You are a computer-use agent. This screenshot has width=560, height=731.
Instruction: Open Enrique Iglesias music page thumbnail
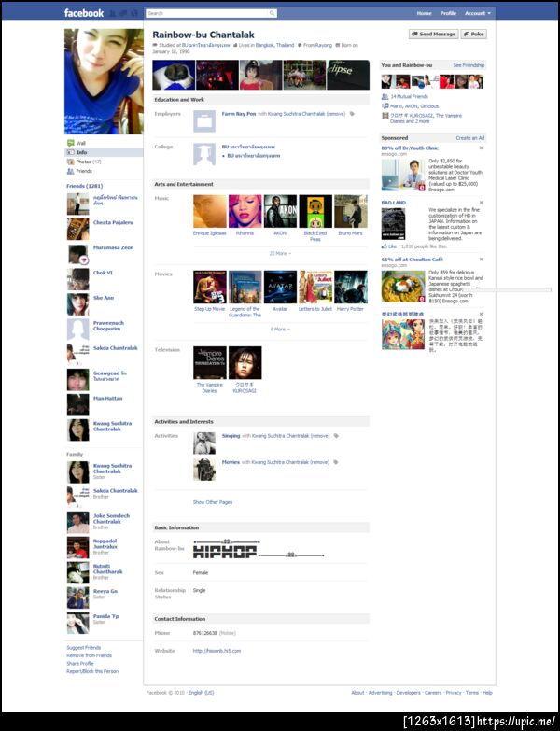pyautogui.click(x=210, y=211)
